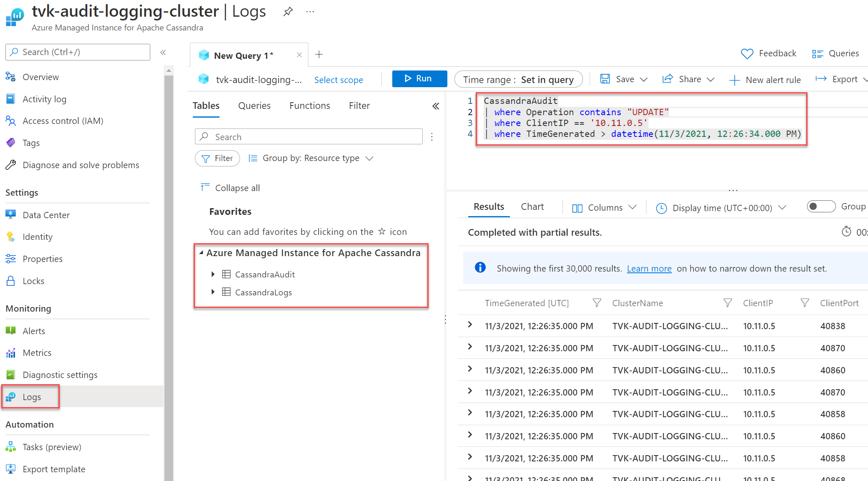Collapse all tables in left panel

[x=231, y=188]
